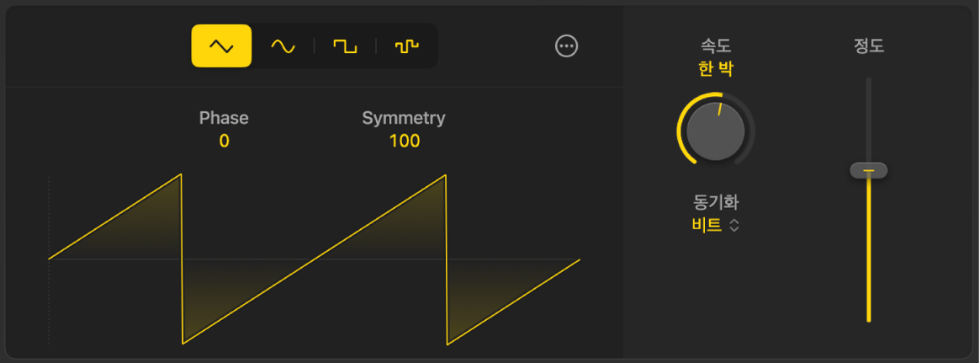The width and height of the screenshot is (980, 363).
Task: Click the Symmetry value 100
Action: pyautogui.click(x=404, y=141)
